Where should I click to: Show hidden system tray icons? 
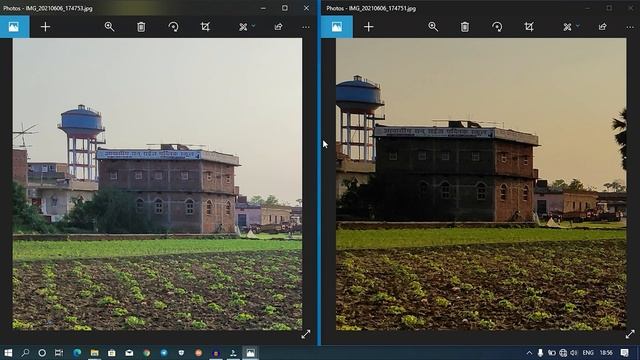click(x=529, y=353)
